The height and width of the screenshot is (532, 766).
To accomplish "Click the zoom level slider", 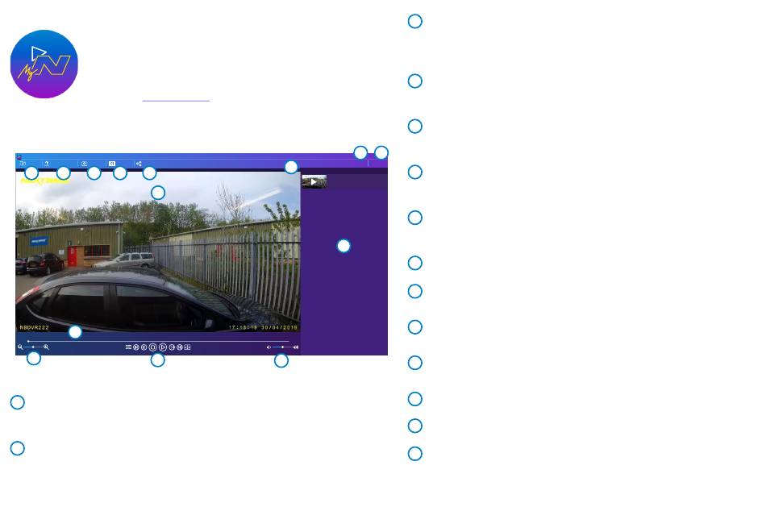I will point(33,347).
